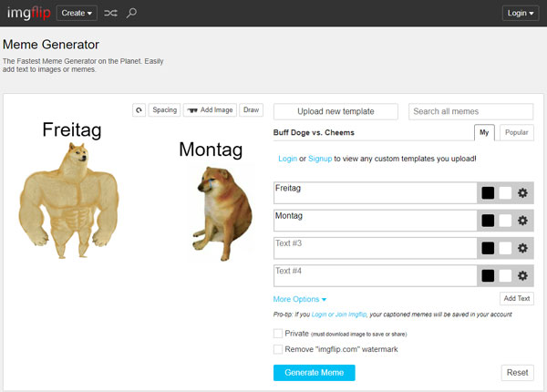Open settings gear for Text #3
Viewport: 547px width, 392px height.
[x=522, y=248]
